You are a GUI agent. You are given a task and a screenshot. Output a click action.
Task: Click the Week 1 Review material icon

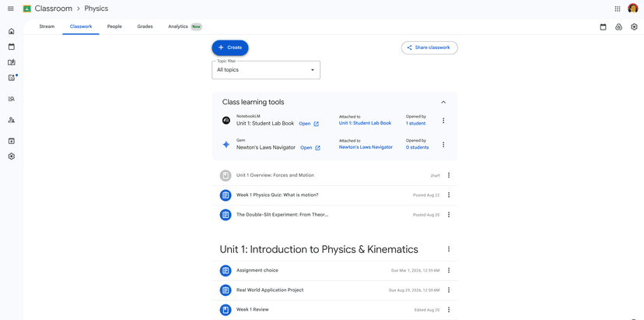click(x=226, y=310)
